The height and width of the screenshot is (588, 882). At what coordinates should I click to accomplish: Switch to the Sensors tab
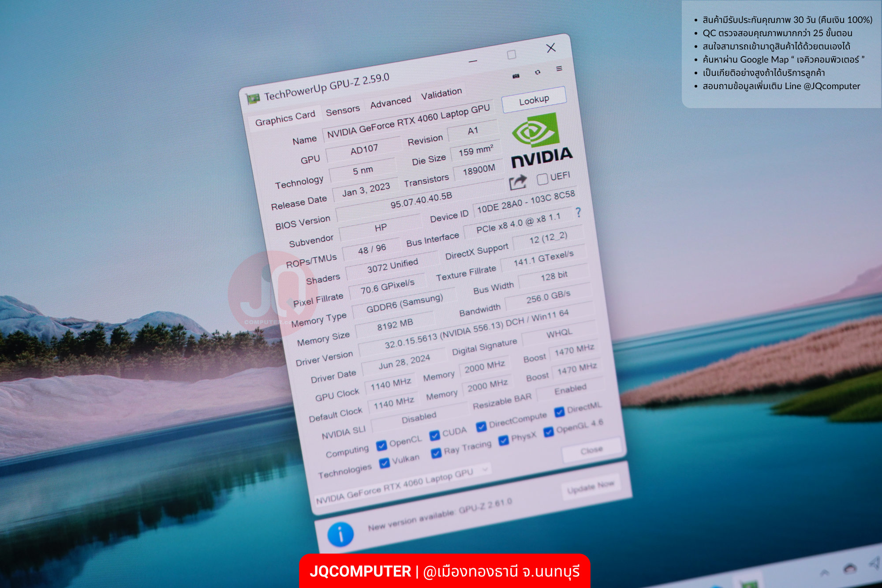coord(343,110)
